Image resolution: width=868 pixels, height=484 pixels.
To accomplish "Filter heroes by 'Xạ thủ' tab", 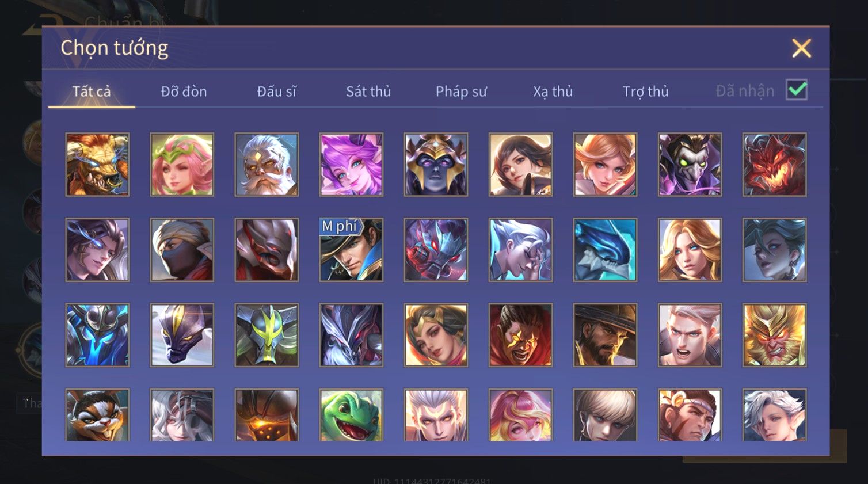I will [x=553, y=92].
